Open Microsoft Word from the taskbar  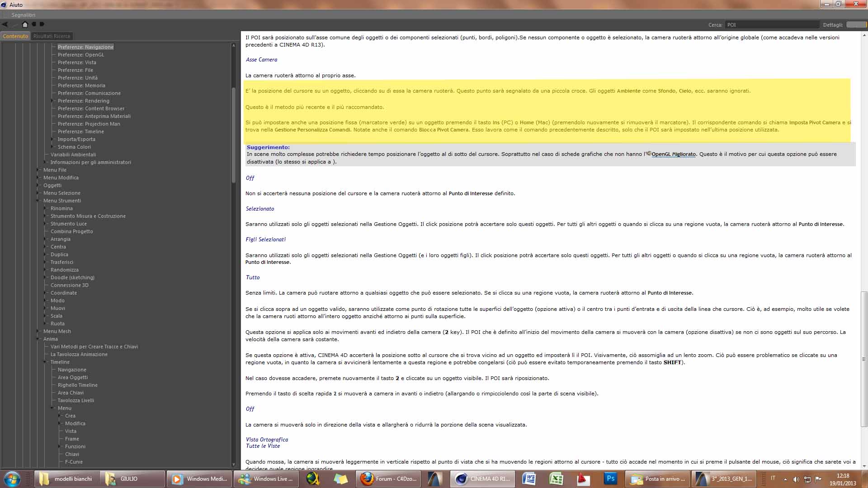[x=529, y=479]
